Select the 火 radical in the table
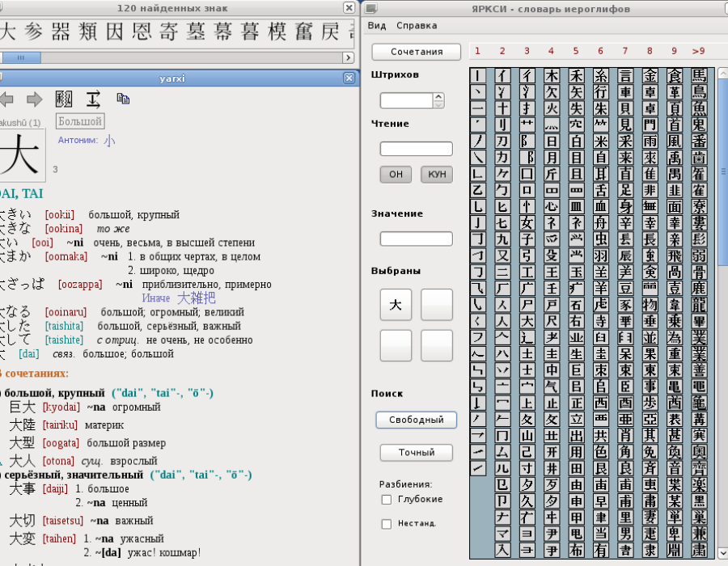 tap(552, 108)
